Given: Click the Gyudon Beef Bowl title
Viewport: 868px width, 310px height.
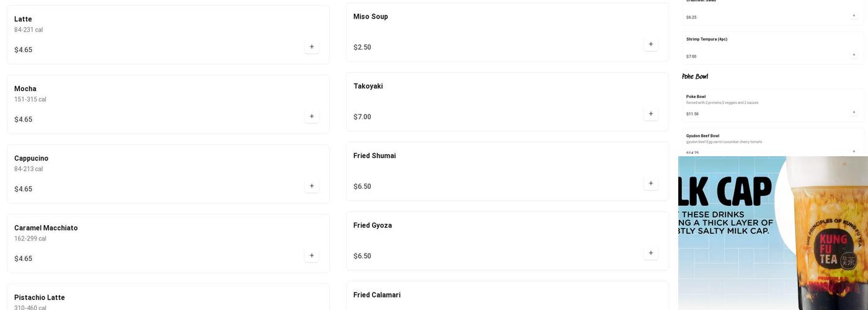Looking at the screenshot, I should coord(702,136).
